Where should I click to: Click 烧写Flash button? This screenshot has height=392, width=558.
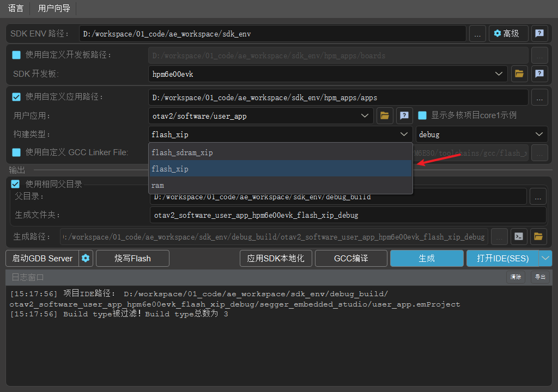click(132, 258)
